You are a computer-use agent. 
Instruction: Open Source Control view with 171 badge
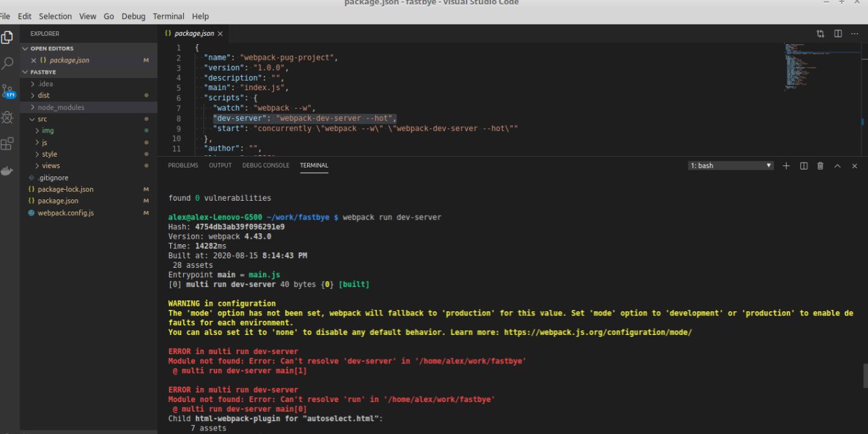point(7,90)
